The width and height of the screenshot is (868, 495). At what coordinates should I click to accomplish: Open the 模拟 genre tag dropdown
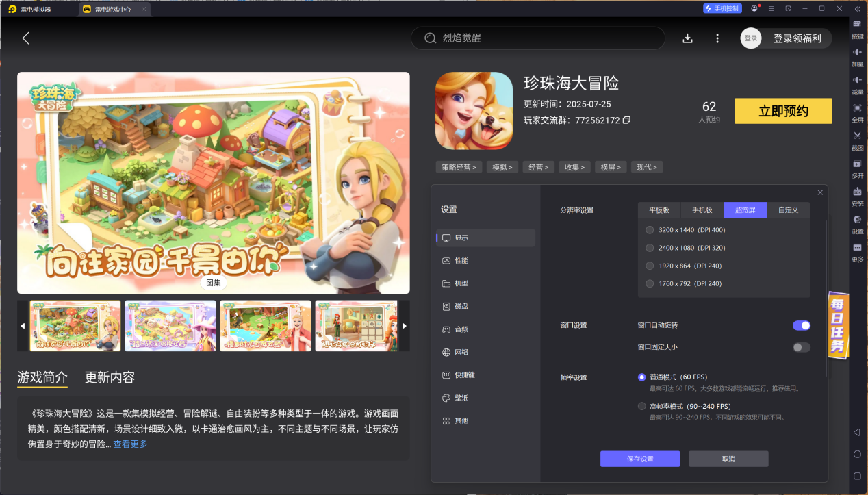[502, 166]
